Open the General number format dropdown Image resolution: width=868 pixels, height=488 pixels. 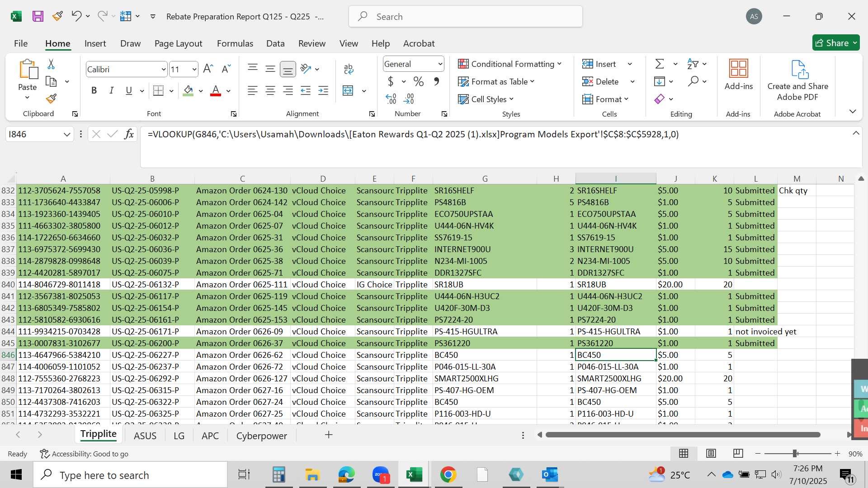click(440, 64)
